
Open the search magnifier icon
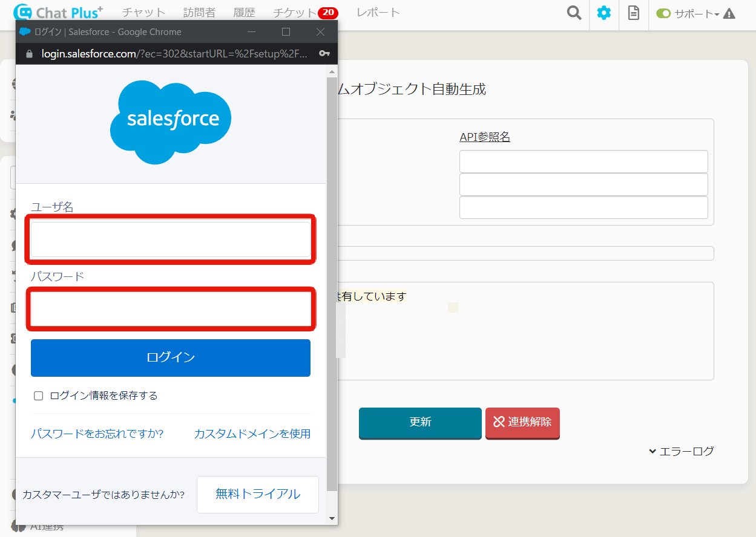click(574, 13)
